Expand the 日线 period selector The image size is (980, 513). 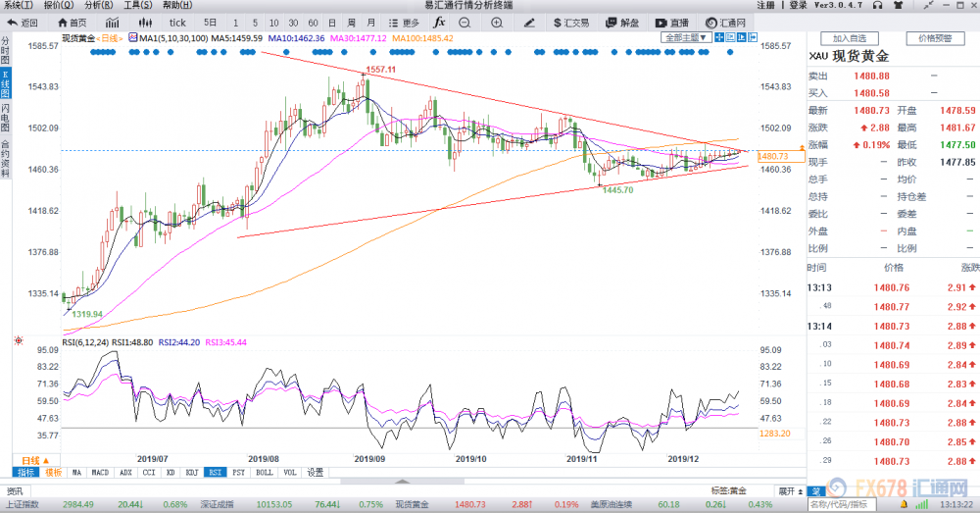tap(35, 460)
